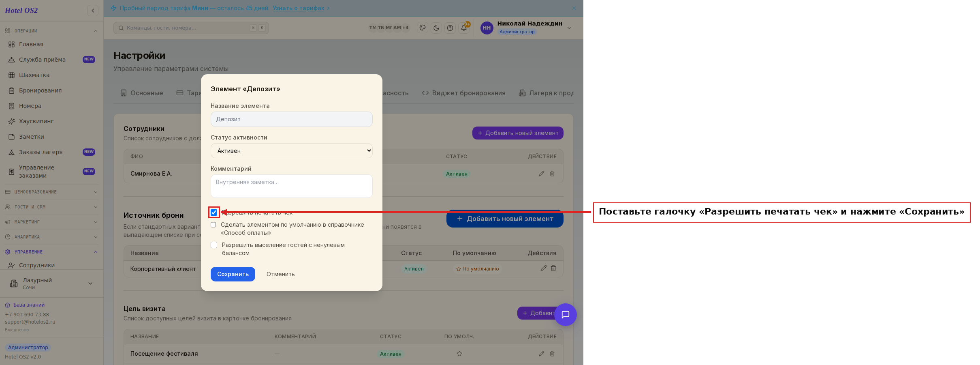Open notifications bell icon
The width and height of the screenshot is (980, 365).
(x=464, y=28)
